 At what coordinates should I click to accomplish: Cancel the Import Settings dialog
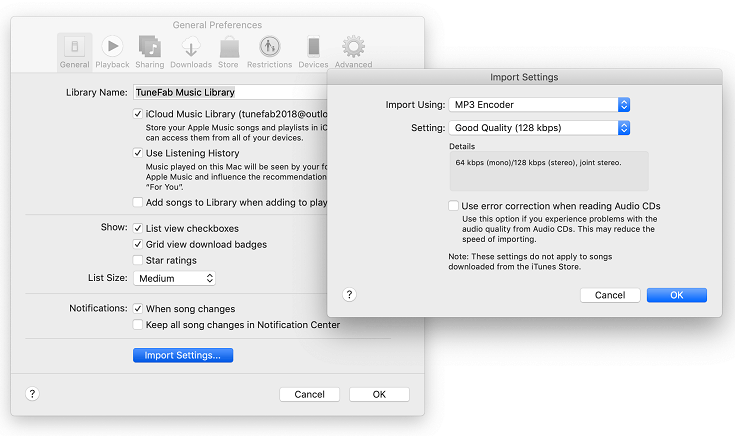click(x=610, y=295)
